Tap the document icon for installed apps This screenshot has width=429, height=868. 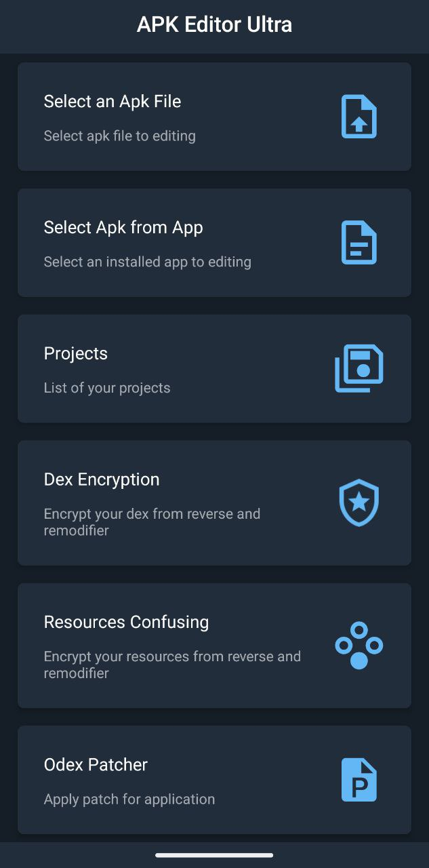pyautogui.click(x=359, y=243)
